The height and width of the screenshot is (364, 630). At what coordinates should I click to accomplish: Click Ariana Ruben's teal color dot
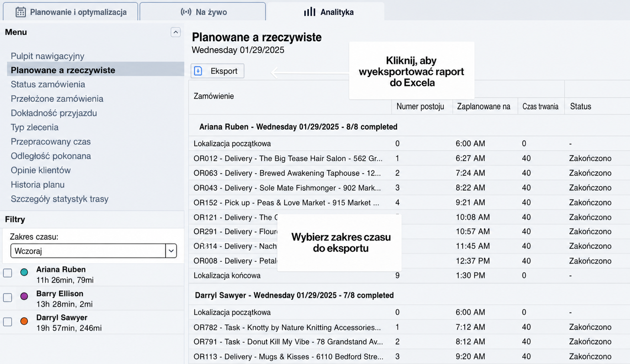(24, 272)
